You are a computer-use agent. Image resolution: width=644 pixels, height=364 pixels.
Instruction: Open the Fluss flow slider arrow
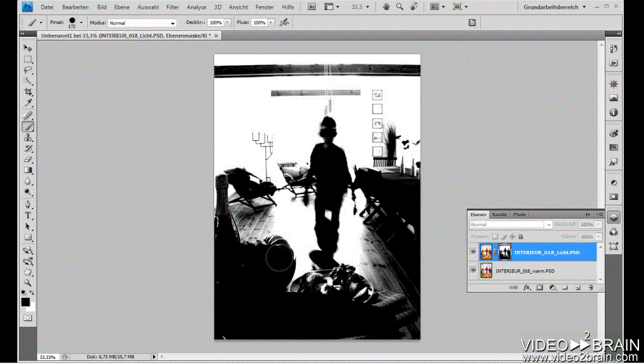coord(270,23)
